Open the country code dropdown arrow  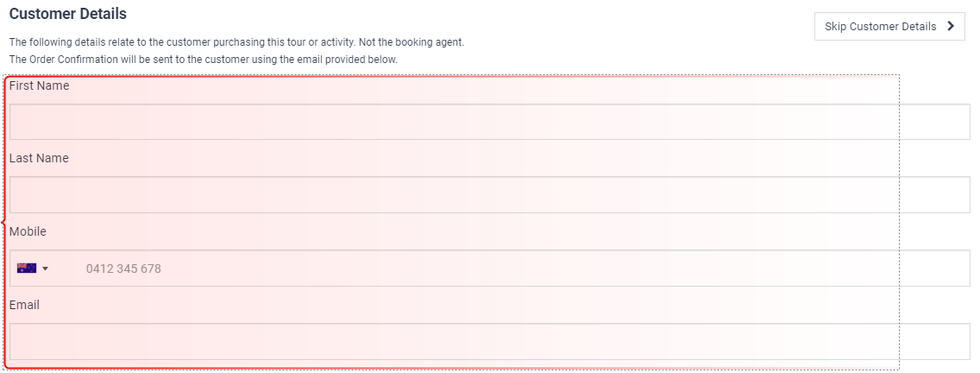point(45,269)
